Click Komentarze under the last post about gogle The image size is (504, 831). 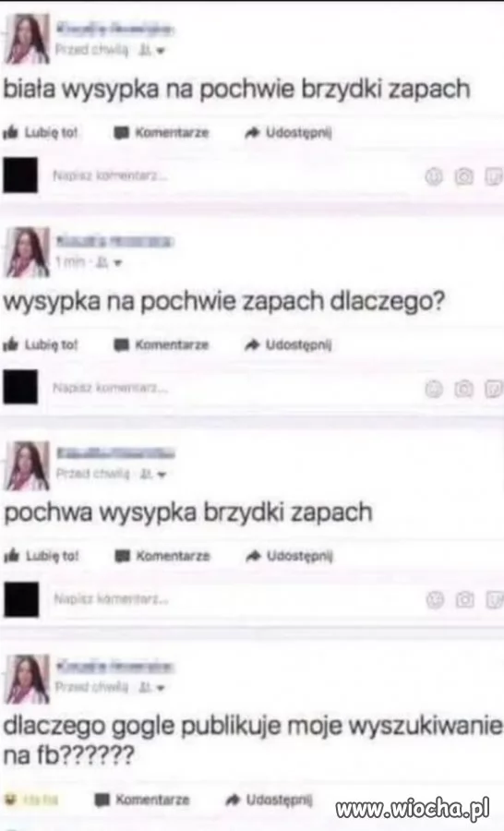pyautogui.click(x=142, y=800)
